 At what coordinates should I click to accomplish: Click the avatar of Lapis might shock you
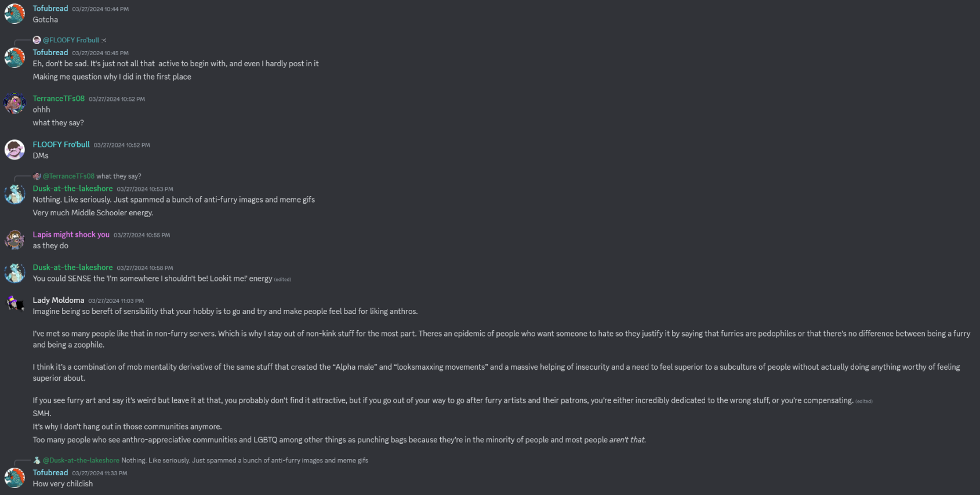click(14, 240)
